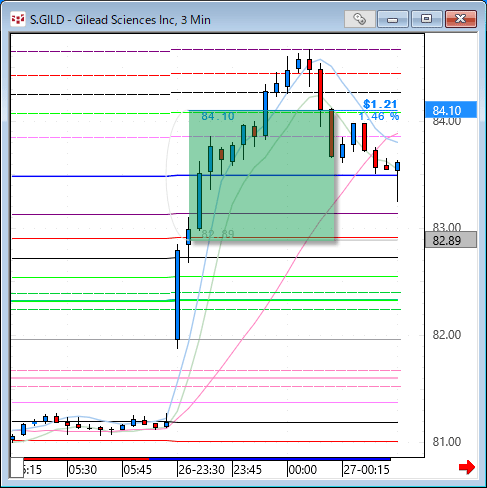The image size is (487, 488).
Task: Click the chart link icon in title bar
Action: click(360, 19)
